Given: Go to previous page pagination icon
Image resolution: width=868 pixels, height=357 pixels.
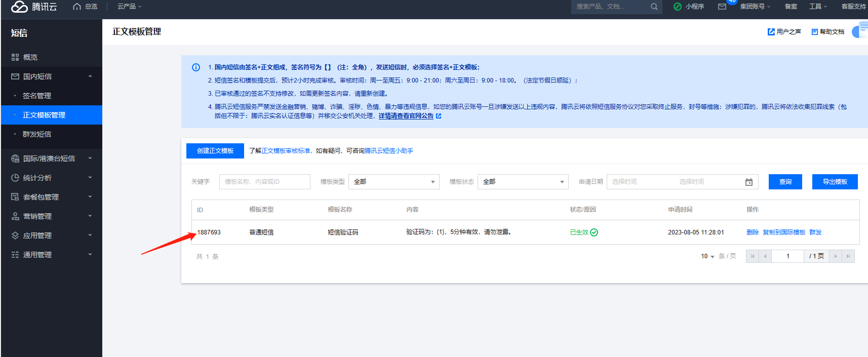Looking at the screenshot, I should tap(765, 256).
